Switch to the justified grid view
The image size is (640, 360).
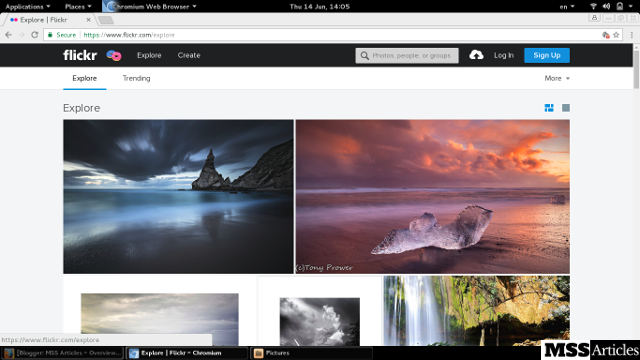(x=549, y=108)
